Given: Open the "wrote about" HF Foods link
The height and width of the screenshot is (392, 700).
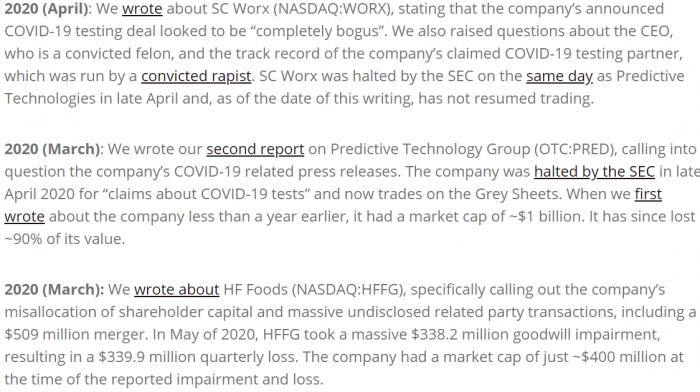Looking at the screenshot, I should (x=176, y=289).
